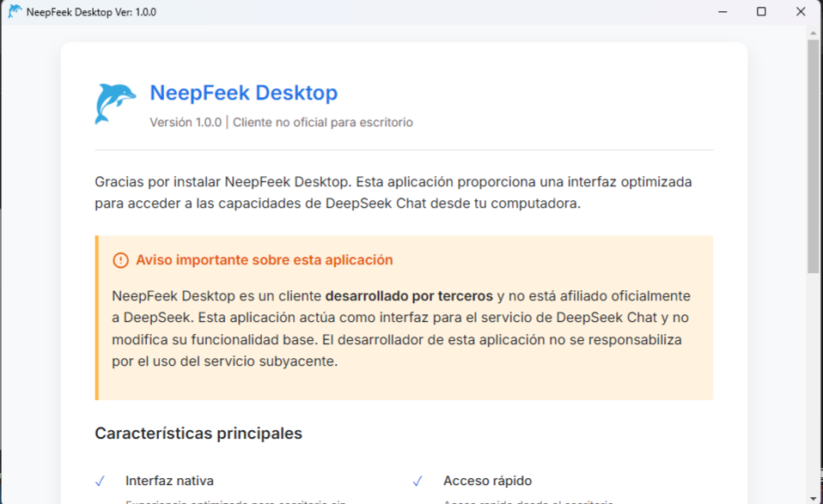Click the scrollbar up arrow
The width and height of the screenshot is (823, 504).
pyautogui.click(x=813, y=33)
